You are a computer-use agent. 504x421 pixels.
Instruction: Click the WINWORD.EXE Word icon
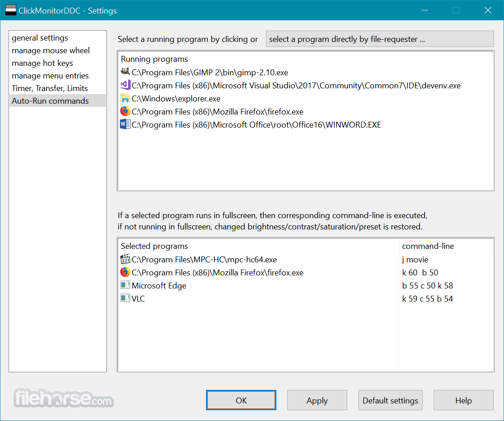(125, 124)
